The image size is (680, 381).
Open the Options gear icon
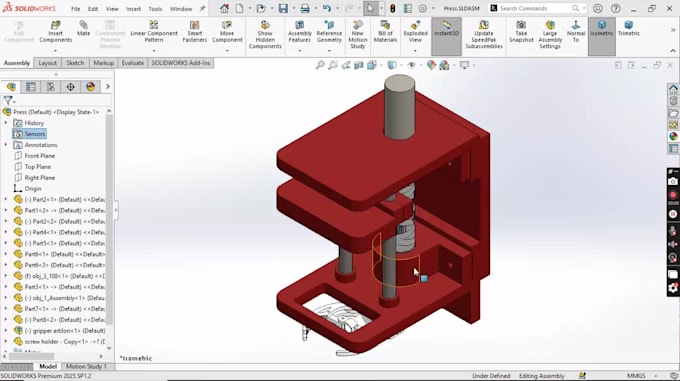coord(422,8)
